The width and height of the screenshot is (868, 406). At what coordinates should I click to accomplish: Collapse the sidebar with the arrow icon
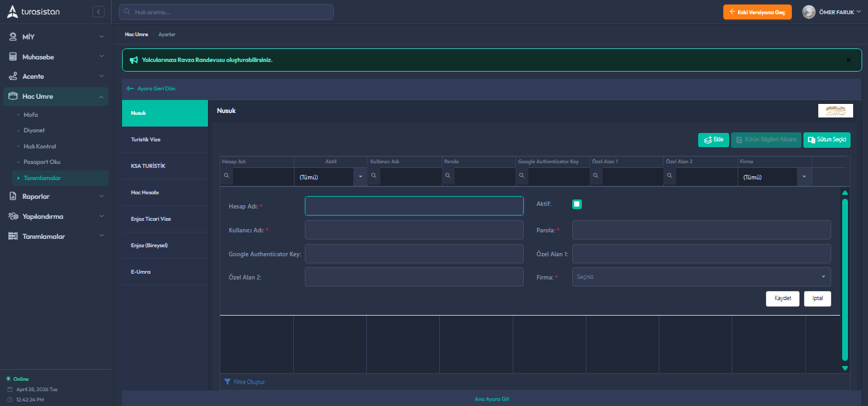pos(98,12)
